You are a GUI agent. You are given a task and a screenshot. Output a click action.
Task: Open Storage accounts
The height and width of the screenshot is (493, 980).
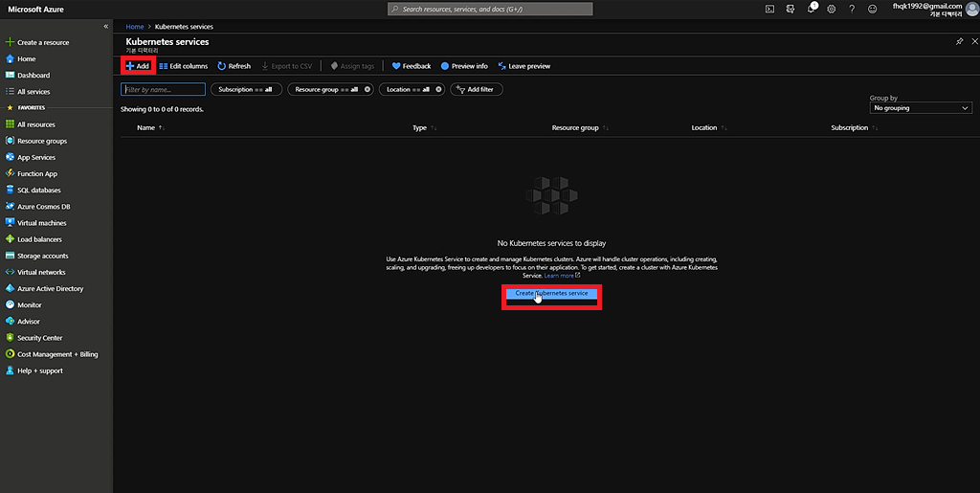pos(42,256)
